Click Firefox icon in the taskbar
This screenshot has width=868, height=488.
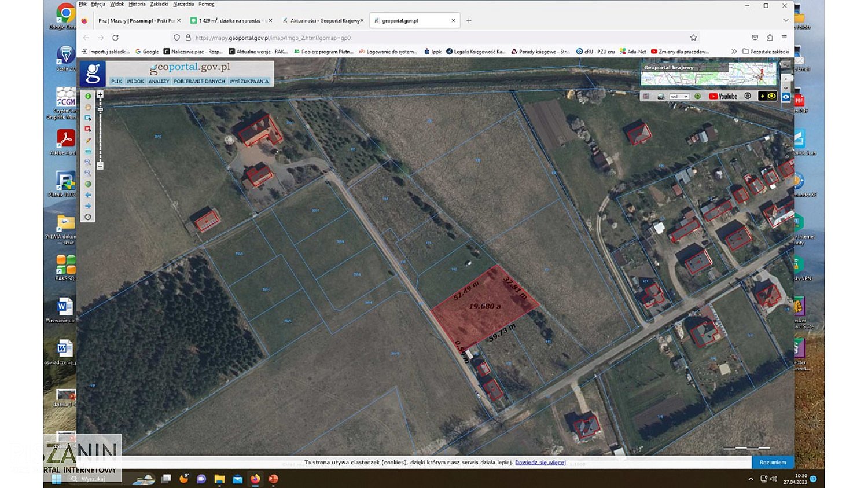255,479
